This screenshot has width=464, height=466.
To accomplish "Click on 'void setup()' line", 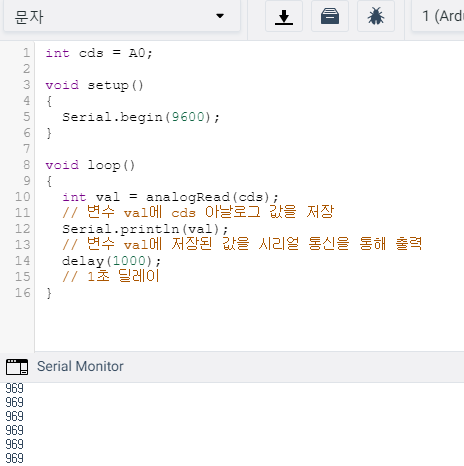I will point(94,85).
